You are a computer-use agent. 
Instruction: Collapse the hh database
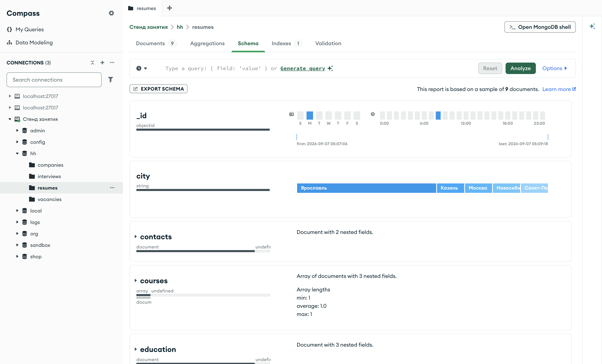[x=17, y=153]
